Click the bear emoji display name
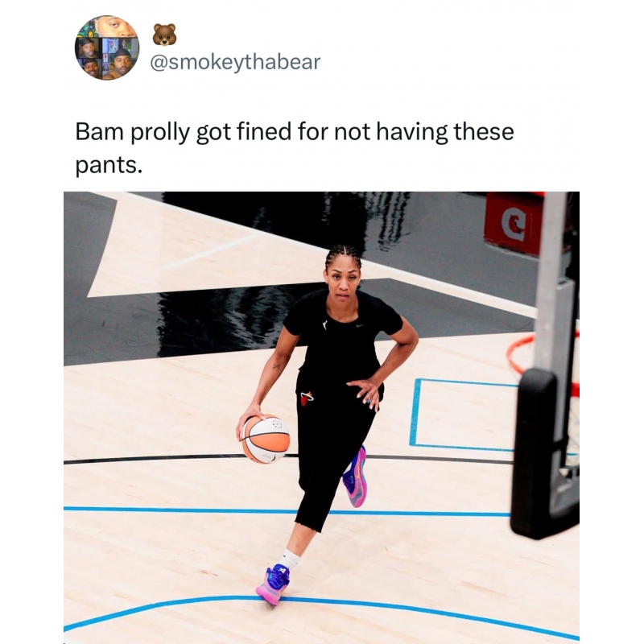This screenshot has height=644, width=644. (x=164, y=35)
